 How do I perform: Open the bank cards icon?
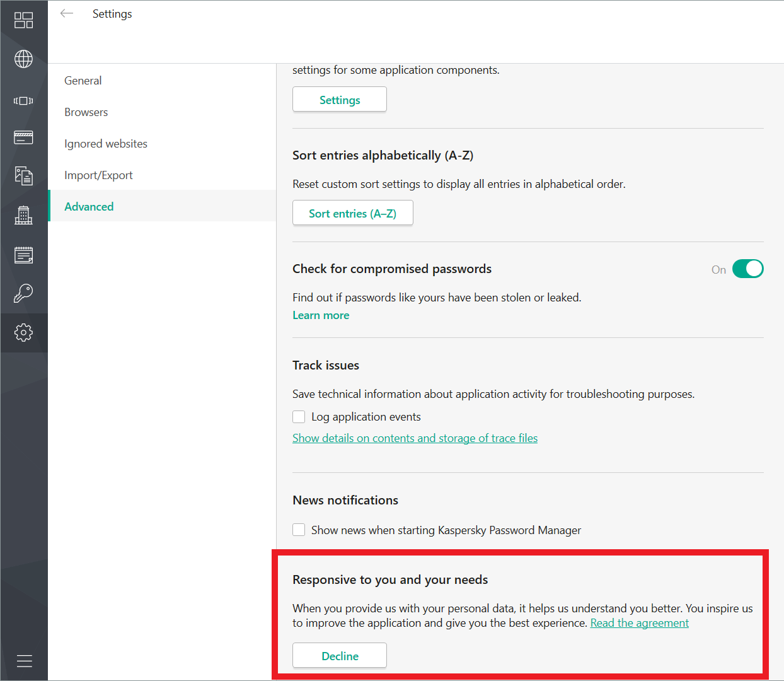pyautogui.click(x=23, y=137)
